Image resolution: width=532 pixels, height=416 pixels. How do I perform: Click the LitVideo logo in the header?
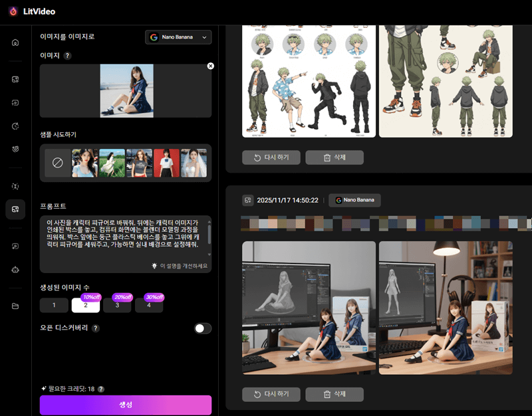(31, 11)
